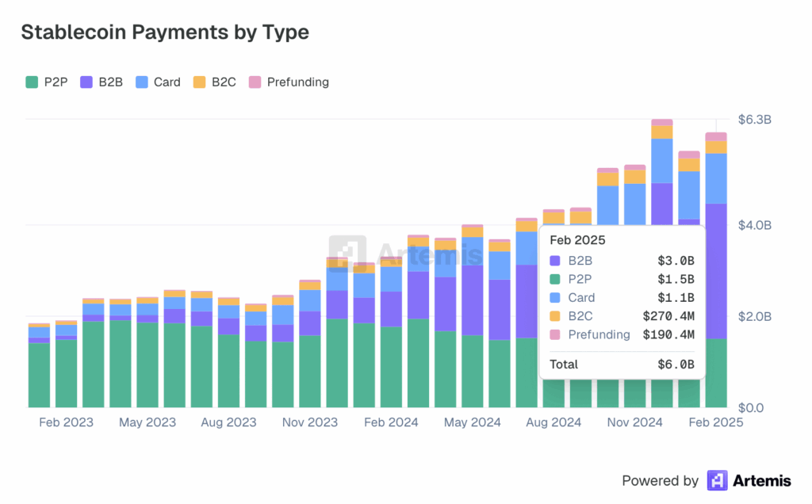Click the Artemis logo icon at bottom right

pos(717,480)
